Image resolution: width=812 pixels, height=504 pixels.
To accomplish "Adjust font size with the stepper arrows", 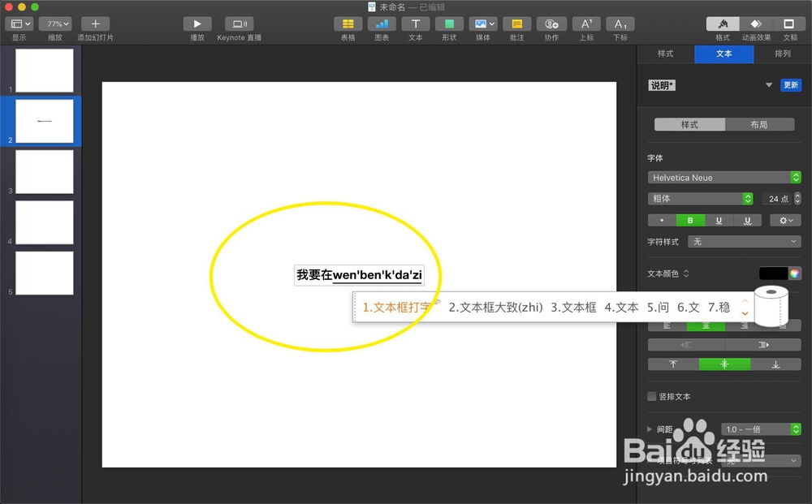I will point(797,199).
